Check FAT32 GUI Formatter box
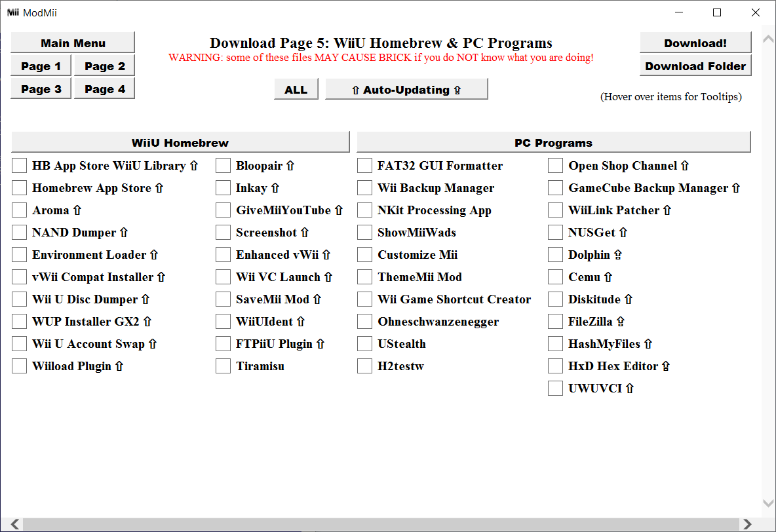 (365, 166)
